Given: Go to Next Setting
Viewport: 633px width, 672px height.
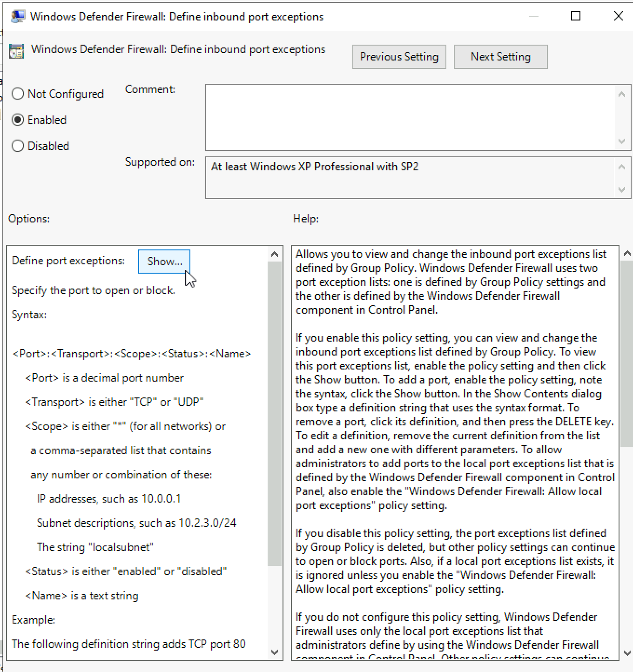Looking at the screenshot, I should coord(501,57).
